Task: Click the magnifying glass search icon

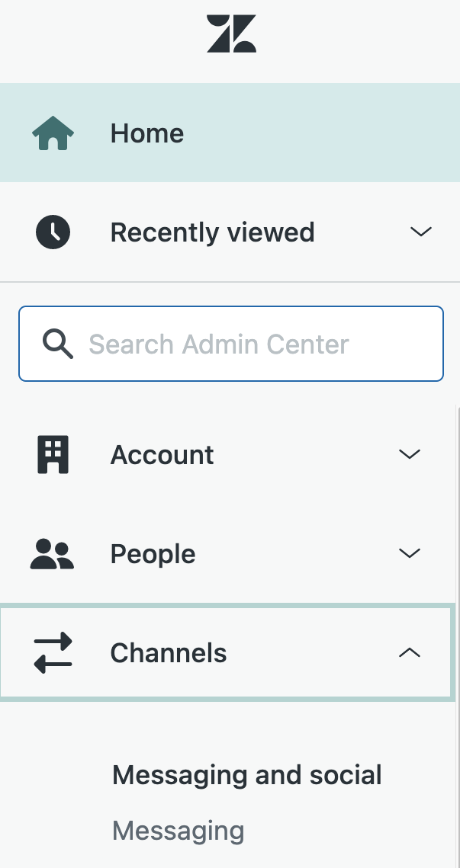Action: coord(58,344)
